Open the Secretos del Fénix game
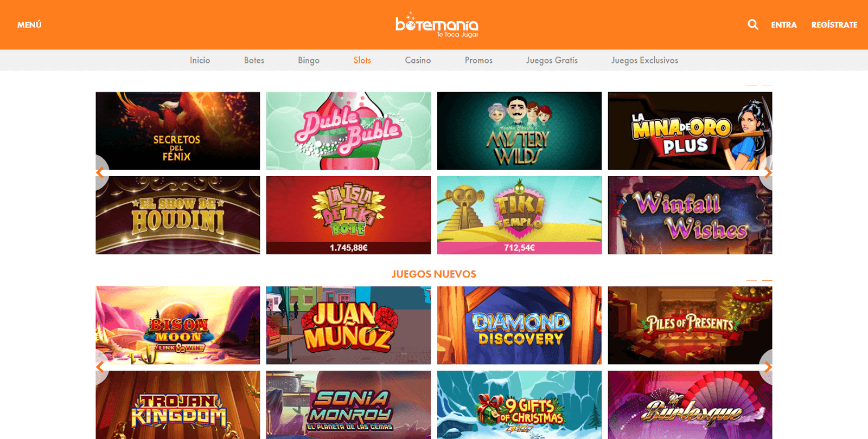Viewport: 868px width, 439px height. pos(178,131)
